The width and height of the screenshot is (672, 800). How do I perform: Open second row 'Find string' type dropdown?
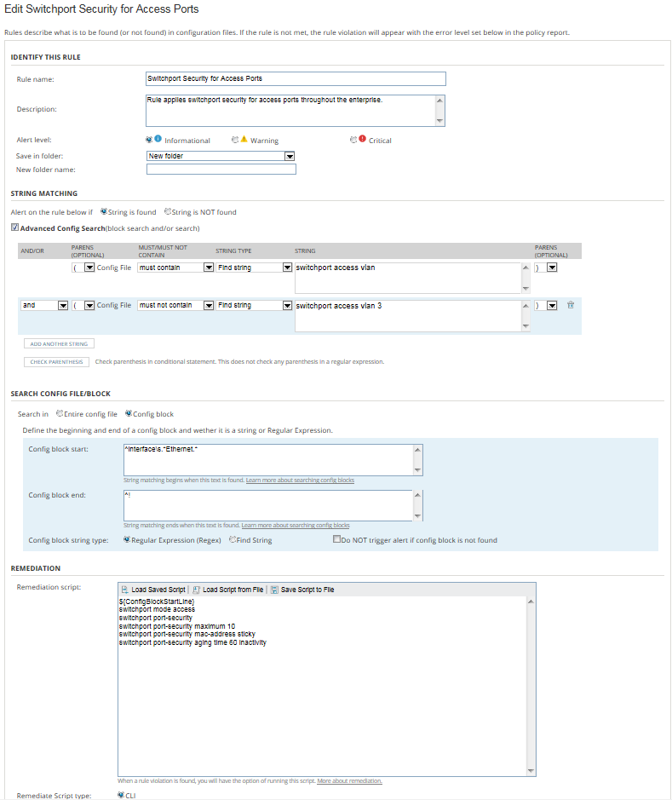(287, 305)
